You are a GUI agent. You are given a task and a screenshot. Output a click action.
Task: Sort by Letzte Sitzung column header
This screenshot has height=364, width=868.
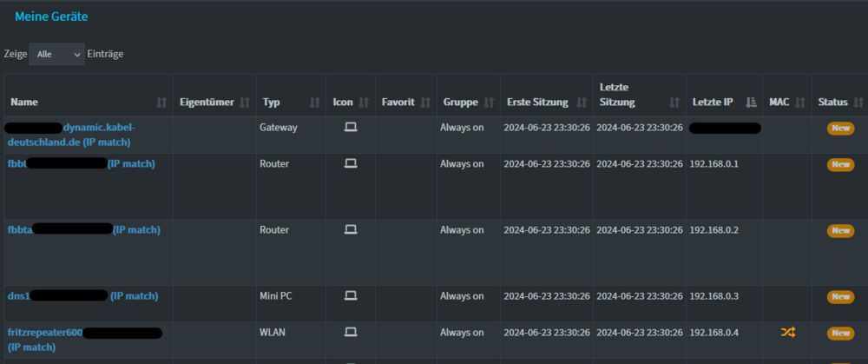click(640, 96)
